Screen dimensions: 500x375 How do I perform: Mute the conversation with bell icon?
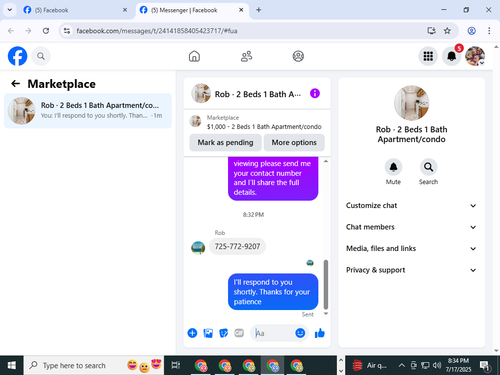point(393,167)
